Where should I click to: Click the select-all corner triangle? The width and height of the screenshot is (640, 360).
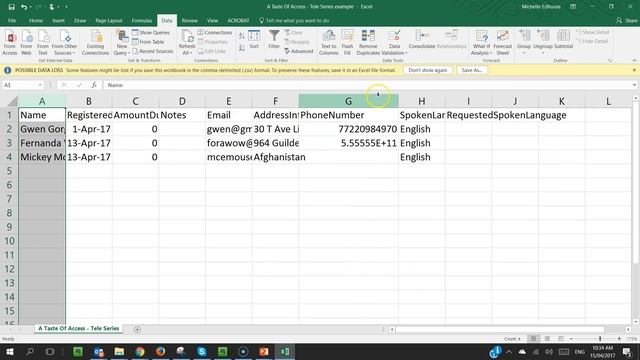[x=13, y=101]
